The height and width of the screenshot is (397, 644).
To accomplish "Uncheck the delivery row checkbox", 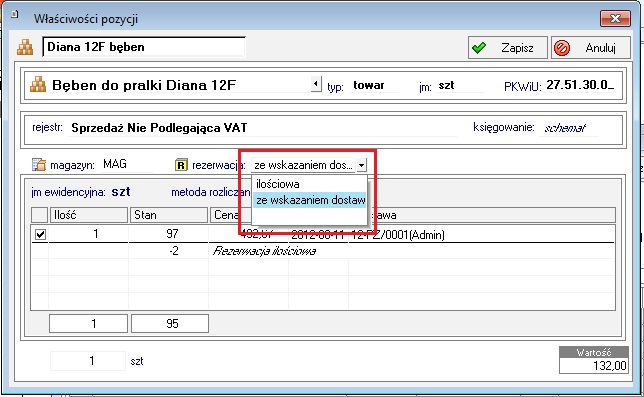I will click(40, 234).
